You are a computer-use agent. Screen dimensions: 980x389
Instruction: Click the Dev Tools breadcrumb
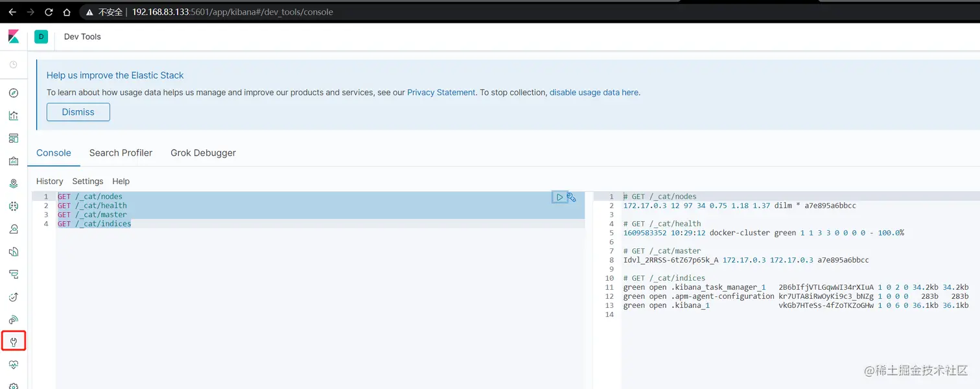82,37
